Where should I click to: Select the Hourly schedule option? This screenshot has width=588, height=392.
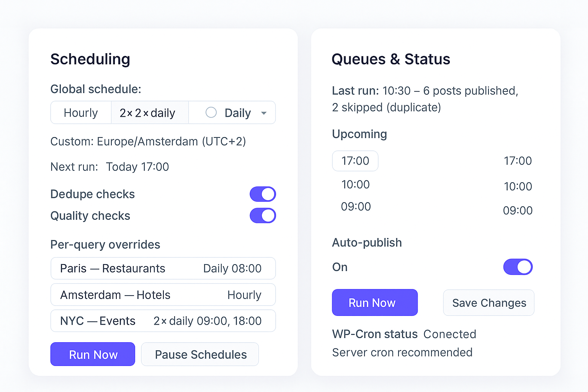pos(81,113)
